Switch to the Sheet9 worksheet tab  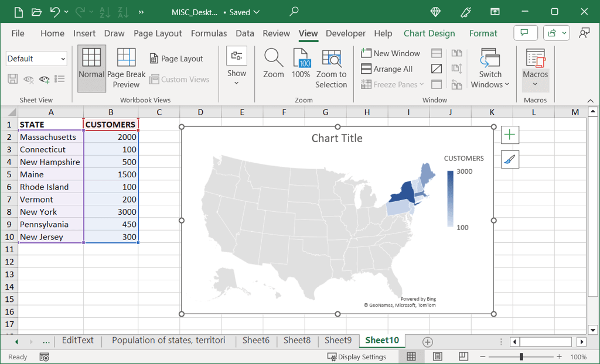(338, 340)
